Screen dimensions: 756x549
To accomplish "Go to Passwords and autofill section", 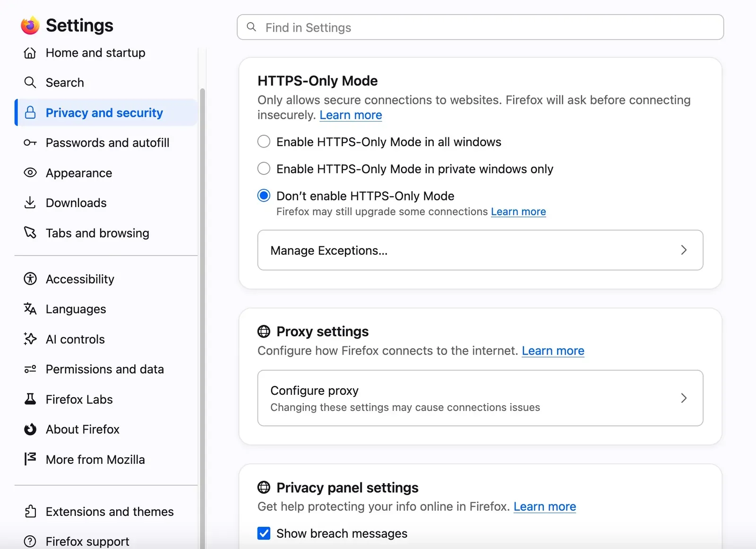I will 106,143.
